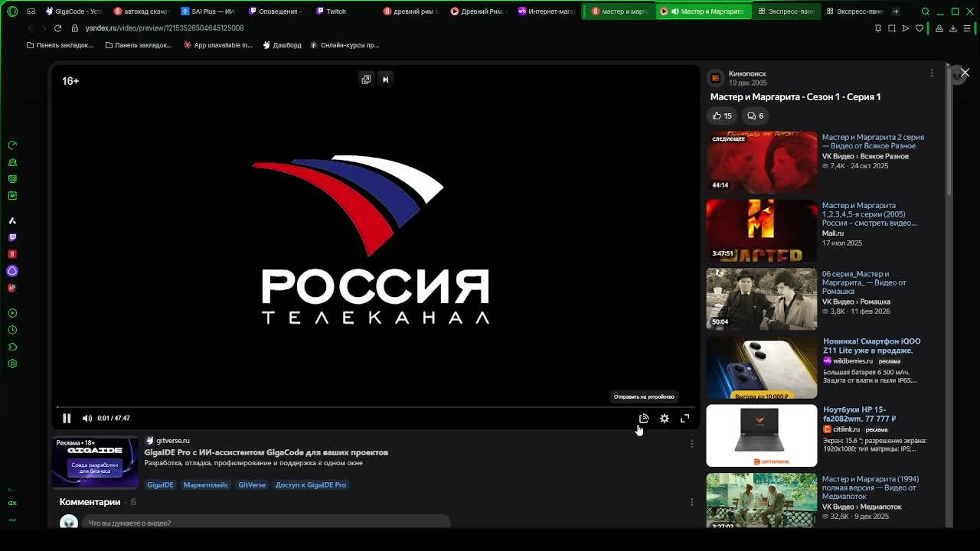Open the GigaIDE Pro ad headline
This screenshot has height=551, width=980.
pos(266,452)
